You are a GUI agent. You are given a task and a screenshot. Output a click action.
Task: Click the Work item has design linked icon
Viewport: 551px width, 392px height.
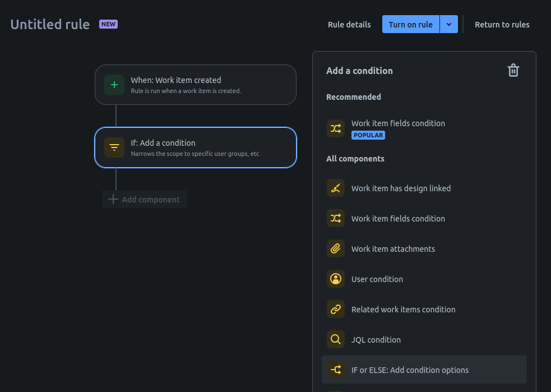click(336, 188)
